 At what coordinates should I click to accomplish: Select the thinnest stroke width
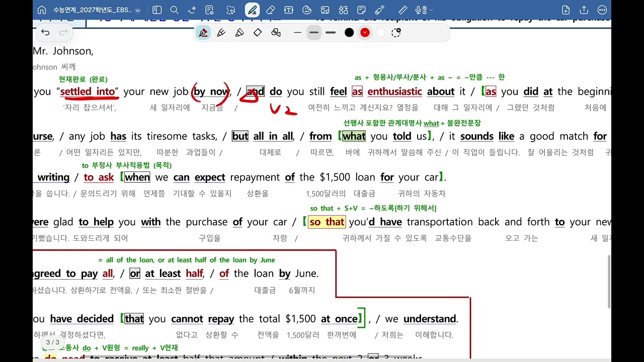click(x=297, y=33)
